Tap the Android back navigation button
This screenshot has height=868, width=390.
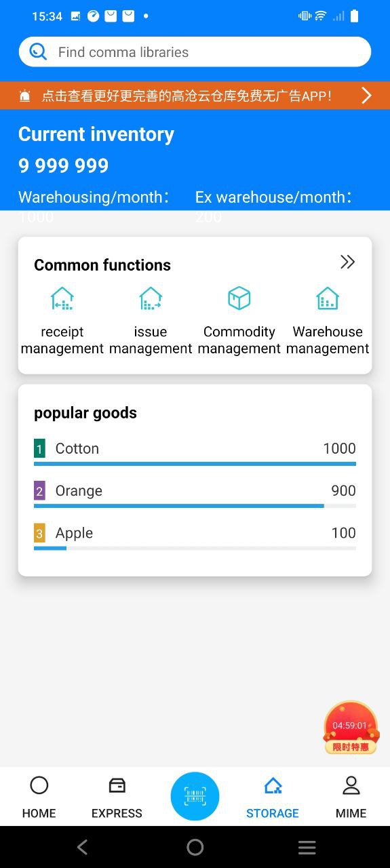coord(82,847)
